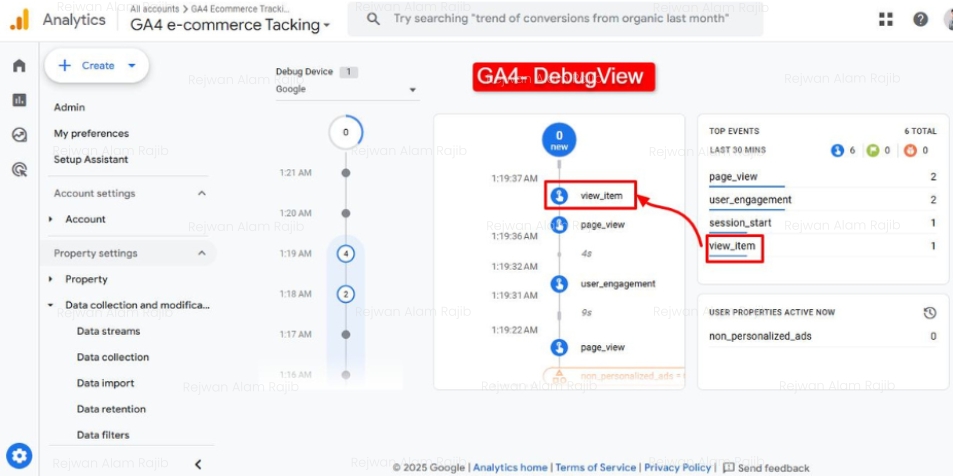Click the Terms of Service link
This screenshot has width=953, height=476.
point(595,467)
